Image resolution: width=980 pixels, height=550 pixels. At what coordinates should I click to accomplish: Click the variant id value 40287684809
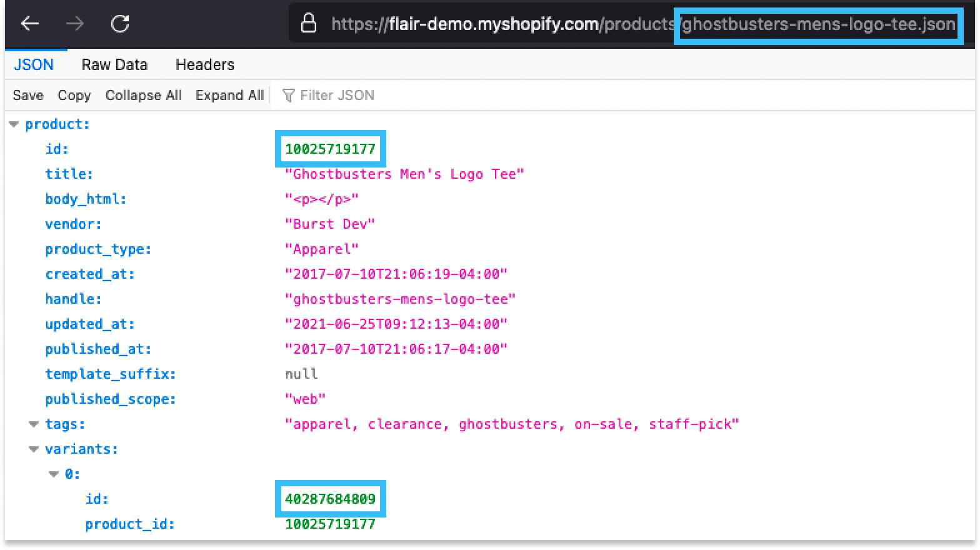point(331,499)
